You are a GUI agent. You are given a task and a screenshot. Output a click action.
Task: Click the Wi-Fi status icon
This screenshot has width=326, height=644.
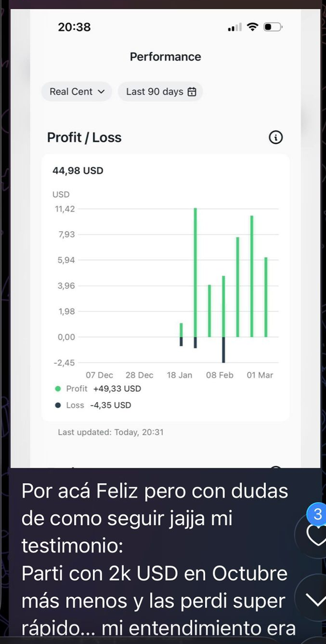252,27
